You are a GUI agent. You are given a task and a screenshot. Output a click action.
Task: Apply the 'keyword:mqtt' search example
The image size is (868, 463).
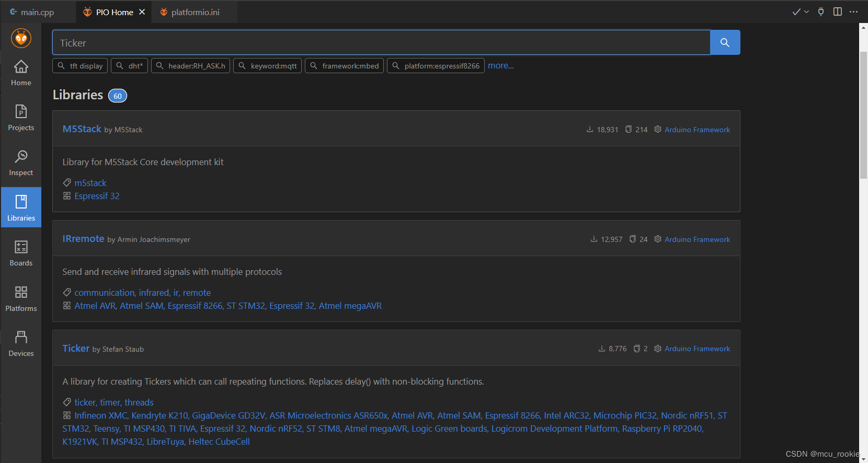pyautogui.click(x=268, y=66)
